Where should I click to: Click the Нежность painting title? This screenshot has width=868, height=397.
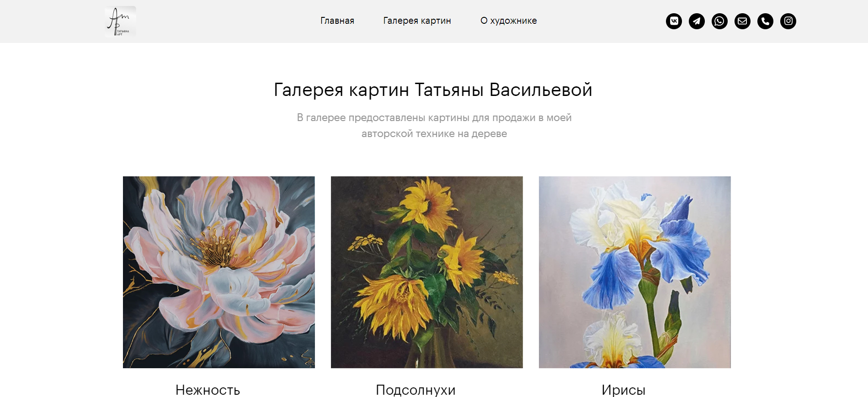(x=208, y=390)
